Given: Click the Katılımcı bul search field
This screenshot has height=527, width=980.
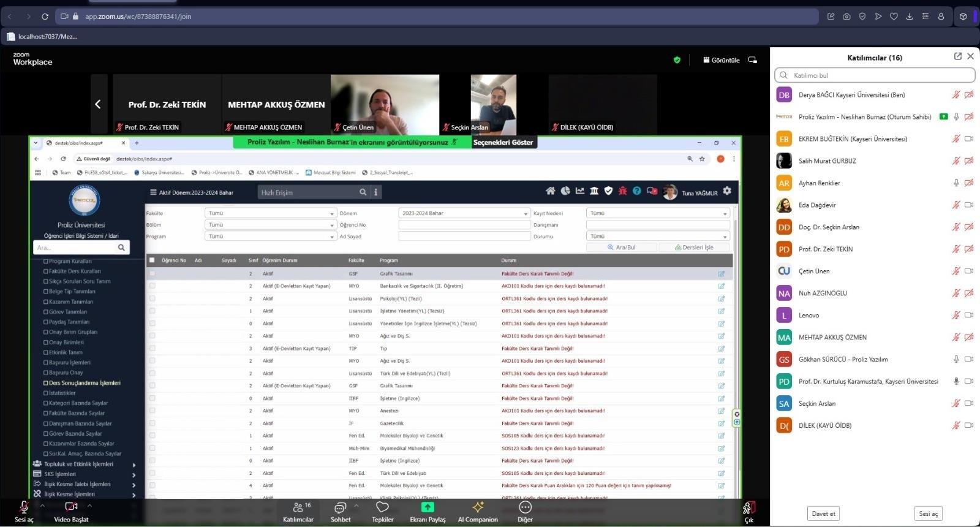Looking at the screenshot, I should (x=875, y=75).
